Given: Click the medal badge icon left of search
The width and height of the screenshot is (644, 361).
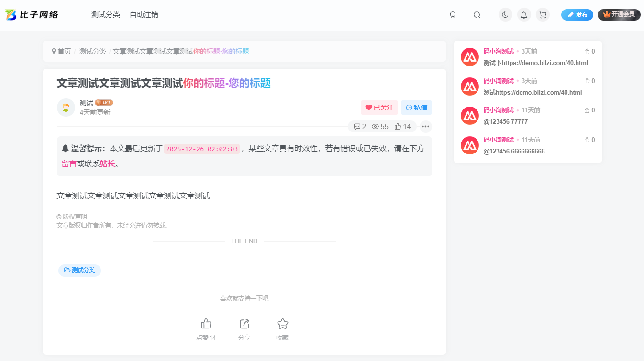Looking at the screenshot, I should [x=453, y=15].
